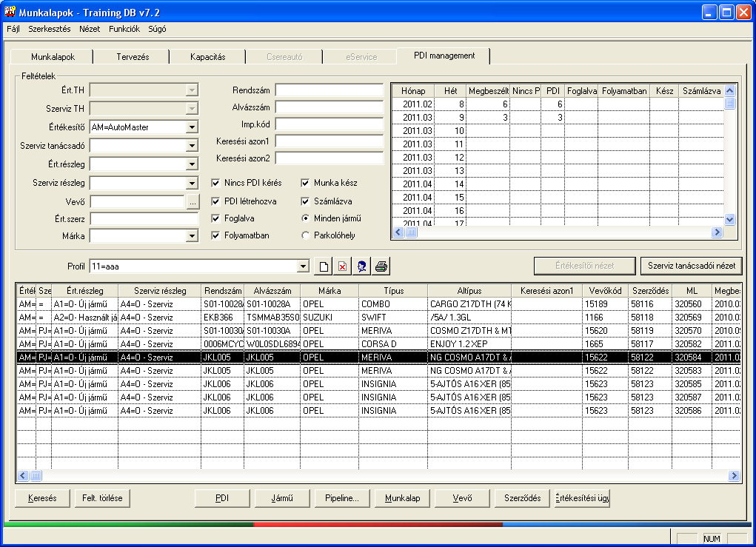Viewport: 756px width, 547px height.
Task: Click the Szerződés button
Action: pos(522,498)
